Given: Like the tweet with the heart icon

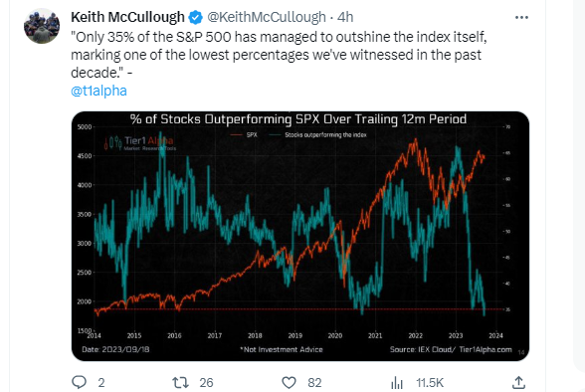Looking at the screenshot, I should tap(289, 382).
